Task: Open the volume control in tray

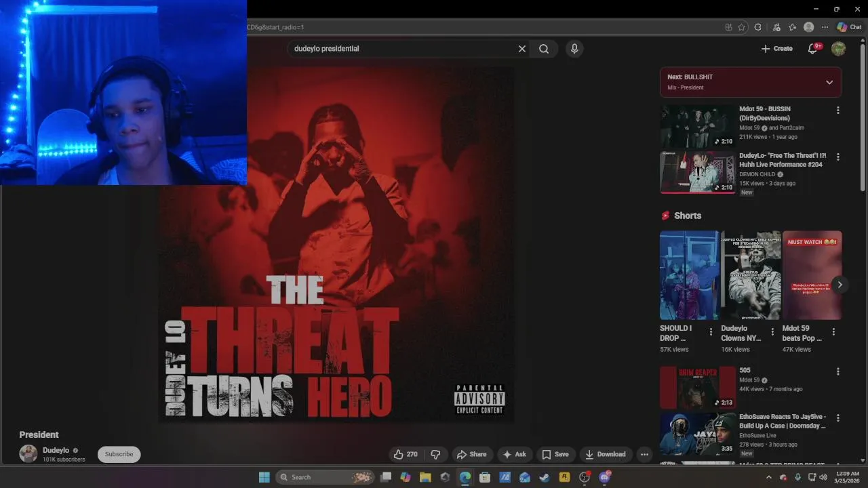Action: [x=823, y=477]
